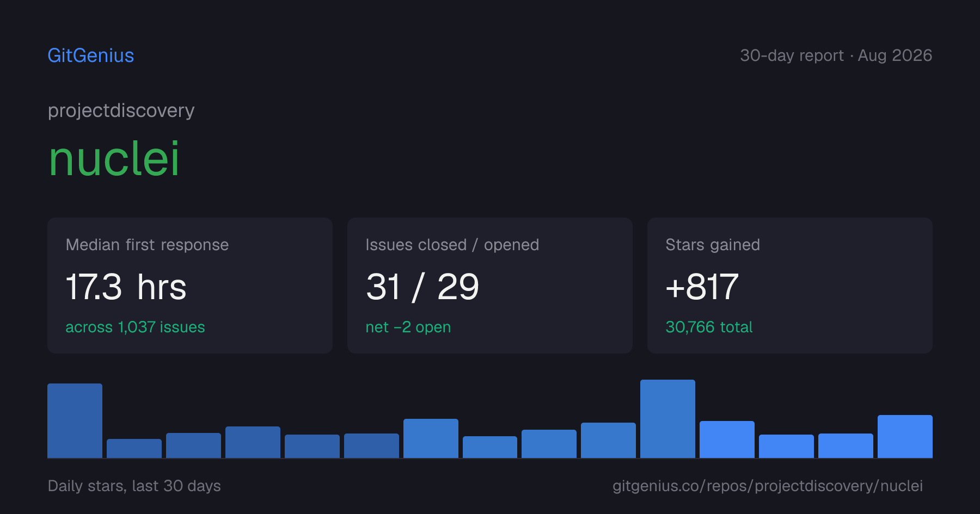Select the "Daily stars, last 30 days" caption
Screen dimensions: 980x514
pos(134,486)
